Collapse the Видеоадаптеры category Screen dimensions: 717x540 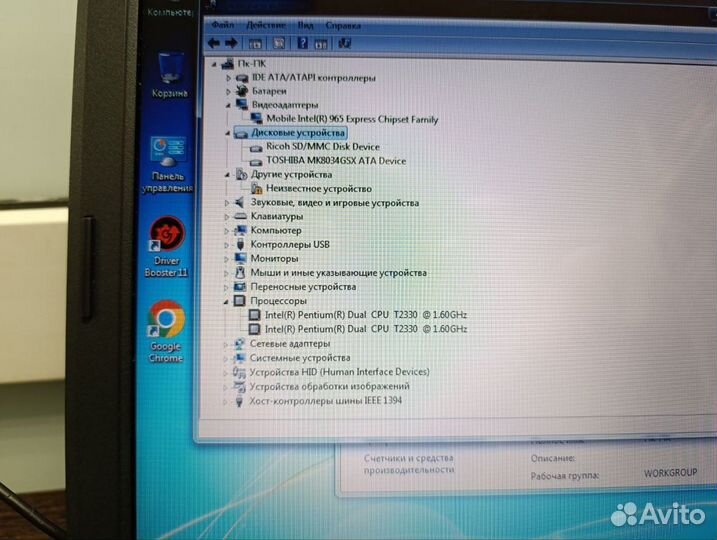(228, 106)
